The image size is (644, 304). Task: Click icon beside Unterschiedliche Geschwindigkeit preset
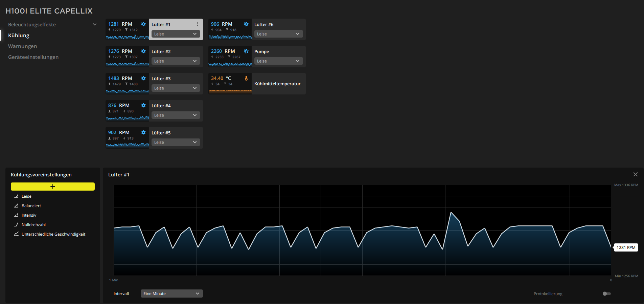pos(16,234)
